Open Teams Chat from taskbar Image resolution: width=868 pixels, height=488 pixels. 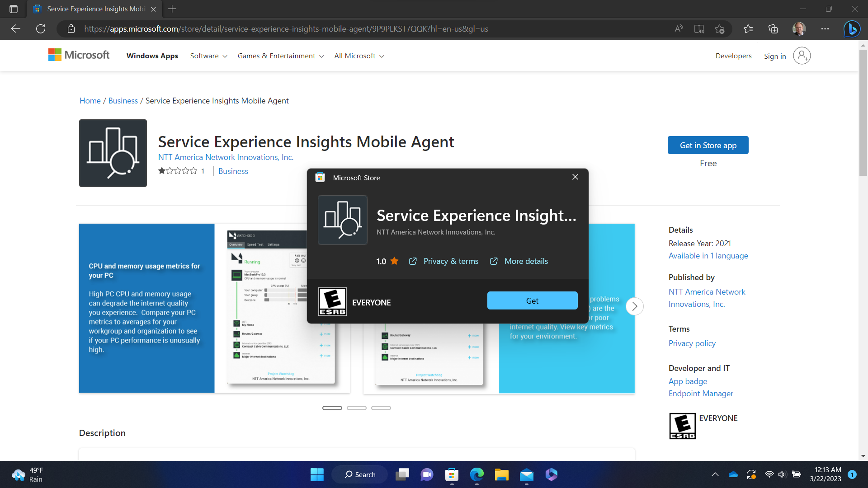coord(427,474)
